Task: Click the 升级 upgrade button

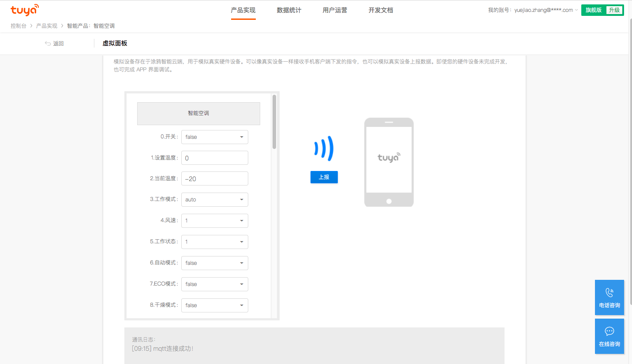Action: pyautogui.click(x=614, y=10)
